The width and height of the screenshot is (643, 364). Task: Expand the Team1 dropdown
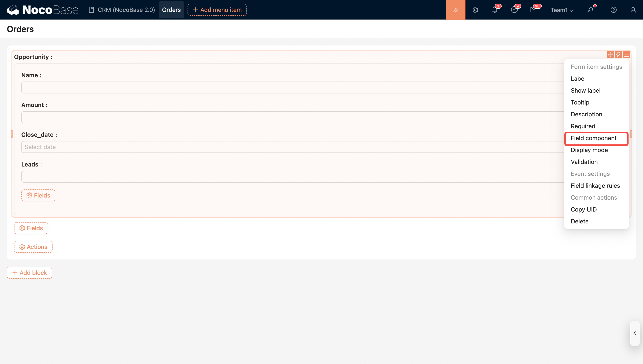(x=562, y=10)
